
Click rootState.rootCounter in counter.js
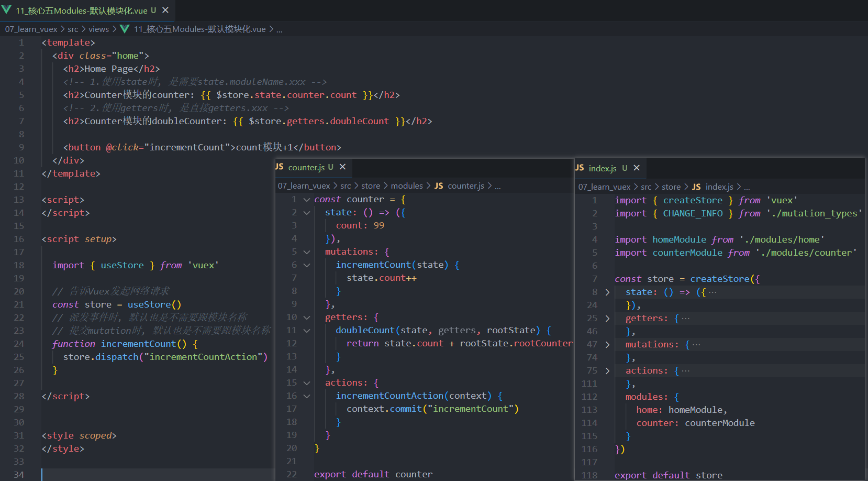[x=516, y=343]
